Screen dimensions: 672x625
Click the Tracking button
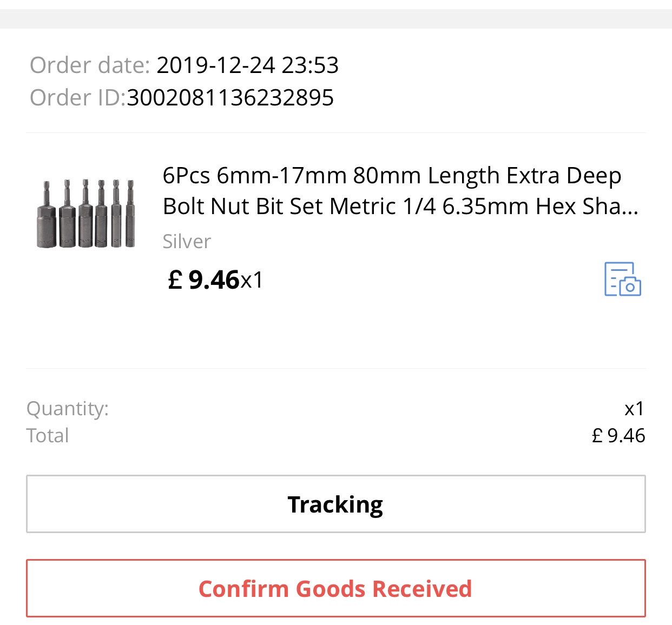click(335, 504)
